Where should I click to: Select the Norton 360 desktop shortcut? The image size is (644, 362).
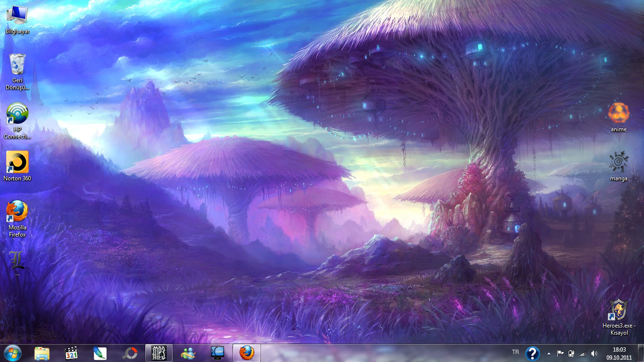[17, 166]
